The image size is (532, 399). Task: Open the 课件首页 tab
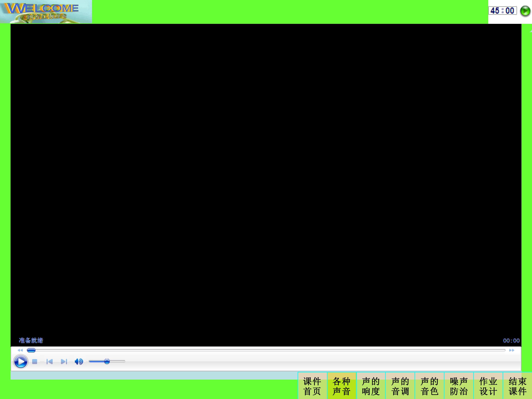click(312, 386)
